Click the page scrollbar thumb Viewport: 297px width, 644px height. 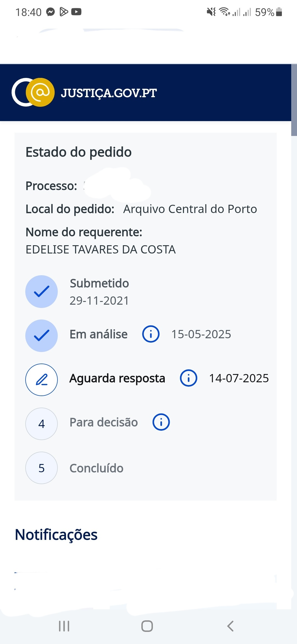294,100
